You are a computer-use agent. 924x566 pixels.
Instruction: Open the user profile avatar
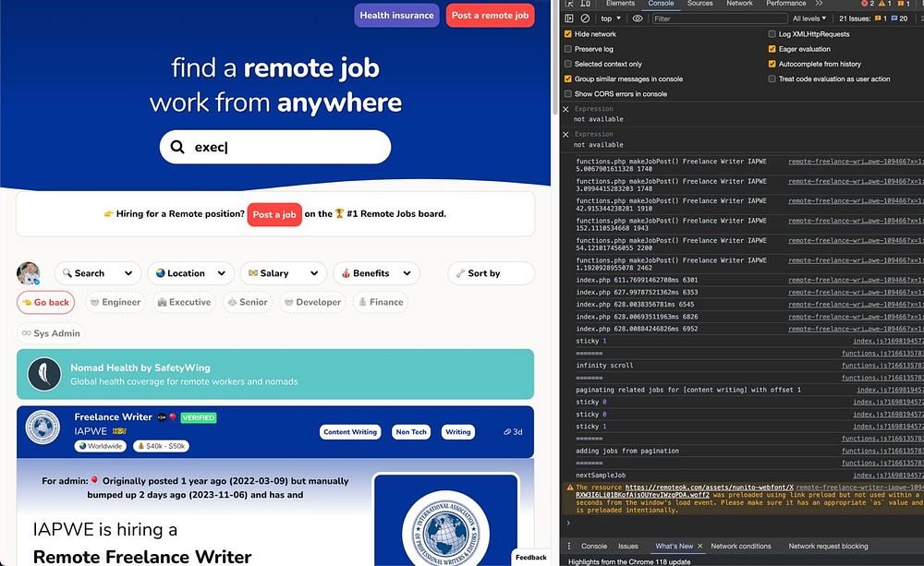pyautogui.click(x=29, y=274)
